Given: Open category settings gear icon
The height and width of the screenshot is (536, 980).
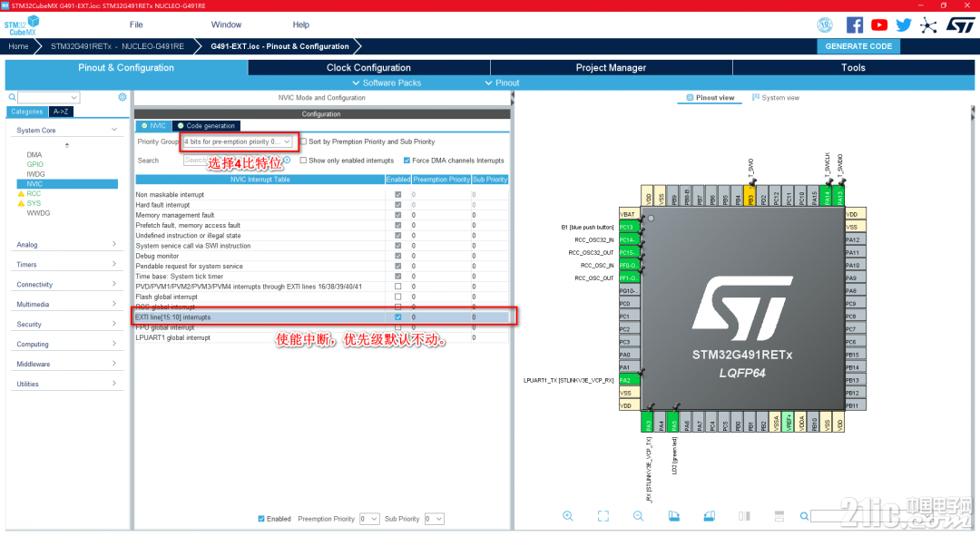Looking at the screenshot, I should (122, 97).
